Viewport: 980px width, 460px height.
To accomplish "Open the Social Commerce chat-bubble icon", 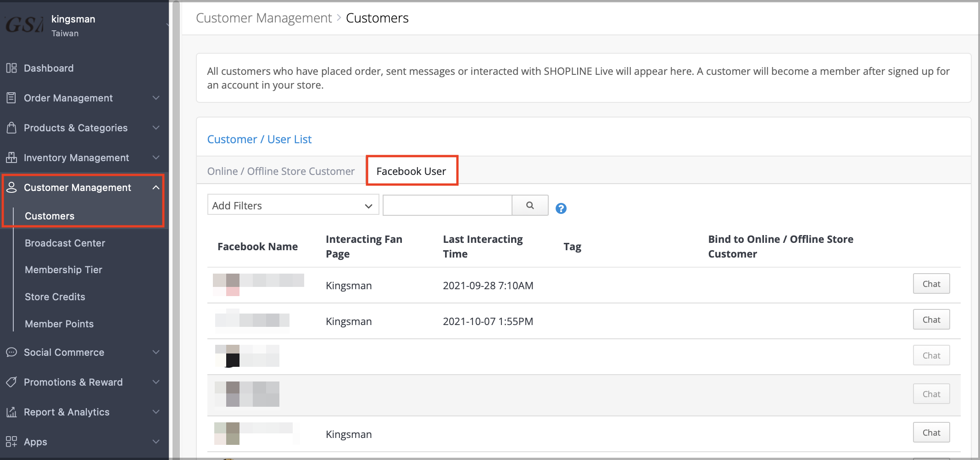I will (x=11, y=352).
